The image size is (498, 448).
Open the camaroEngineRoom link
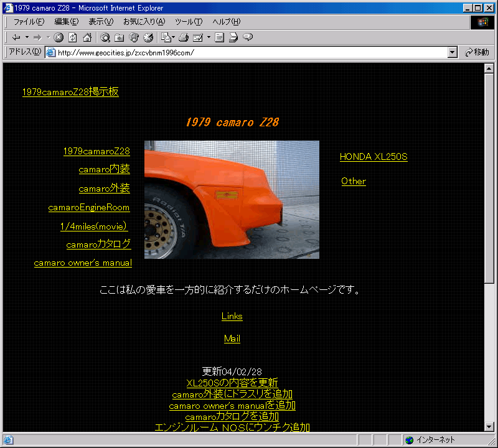point(89,207)
